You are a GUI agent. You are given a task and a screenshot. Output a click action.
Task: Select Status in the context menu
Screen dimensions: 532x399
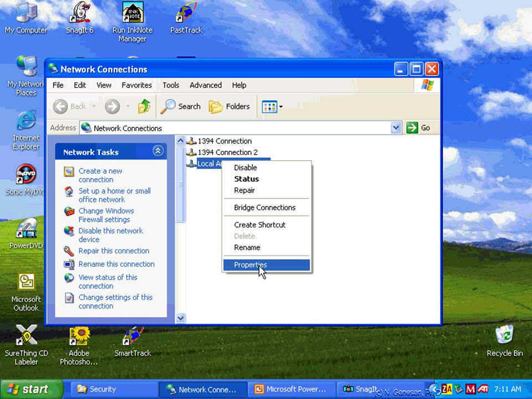point(267,179)
